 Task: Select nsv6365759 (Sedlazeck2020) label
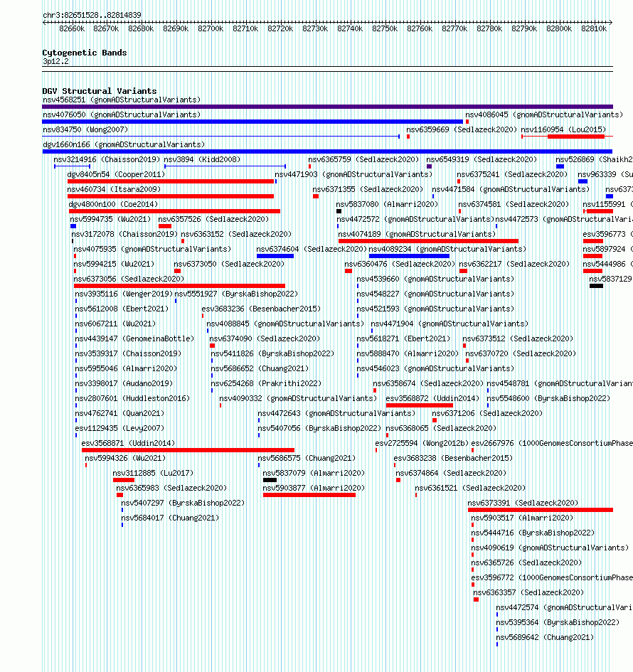(363, 159)
